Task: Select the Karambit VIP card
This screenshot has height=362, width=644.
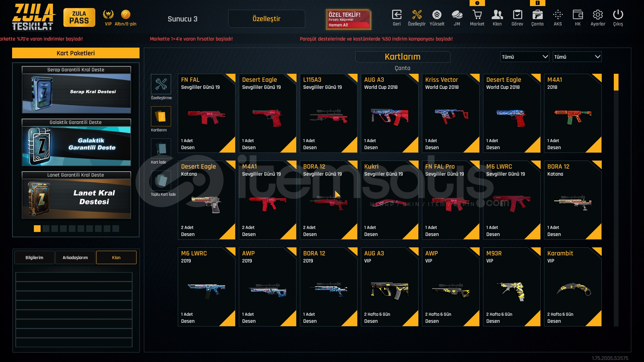Action: pyautogui.click(x=573, y=287)
